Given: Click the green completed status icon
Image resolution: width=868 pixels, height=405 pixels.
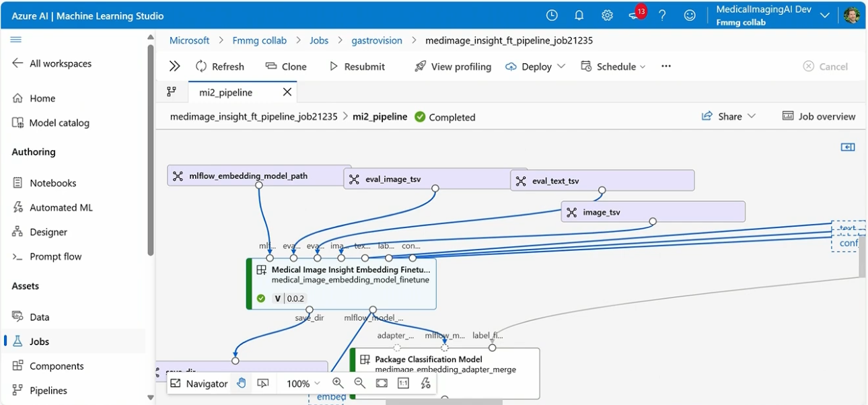Looking at the screenshot, I should click(420, 117).
